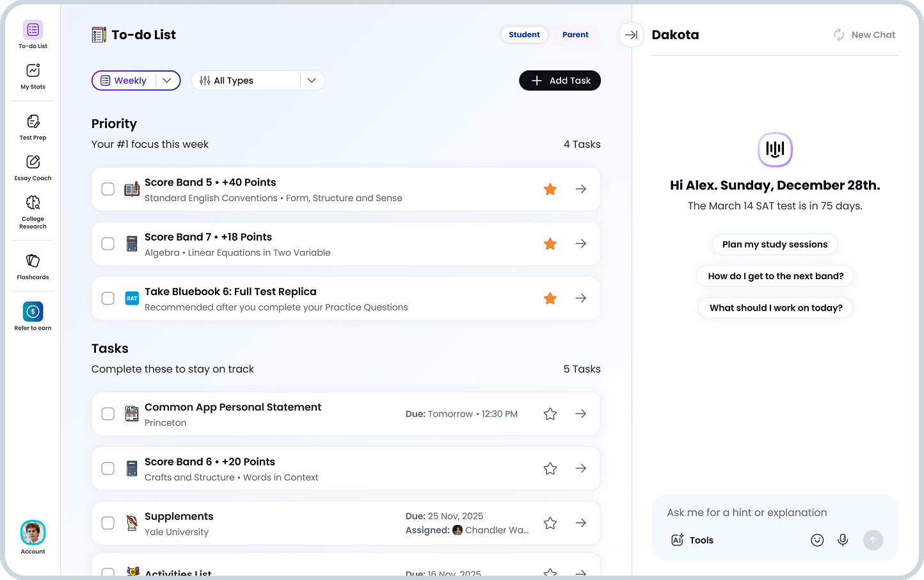
Task: Open Tools menu in chat box
Action: 692,540
